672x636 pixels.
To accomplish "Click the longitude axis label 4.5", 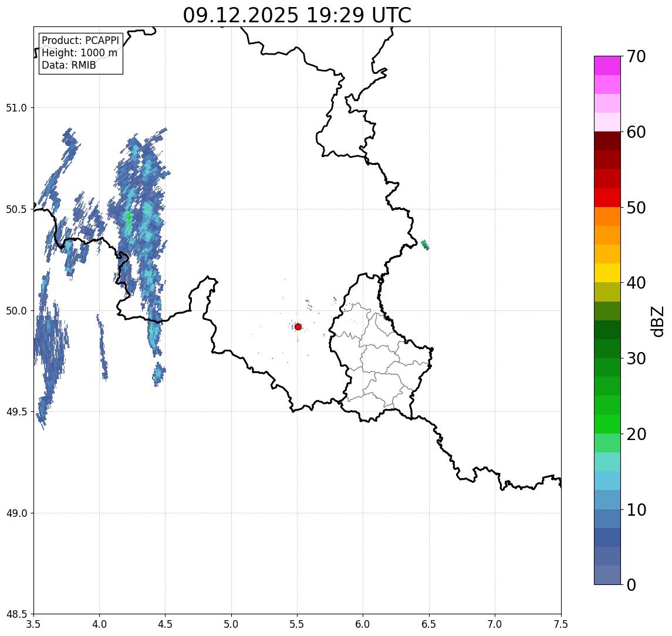I will pos(166,624).
